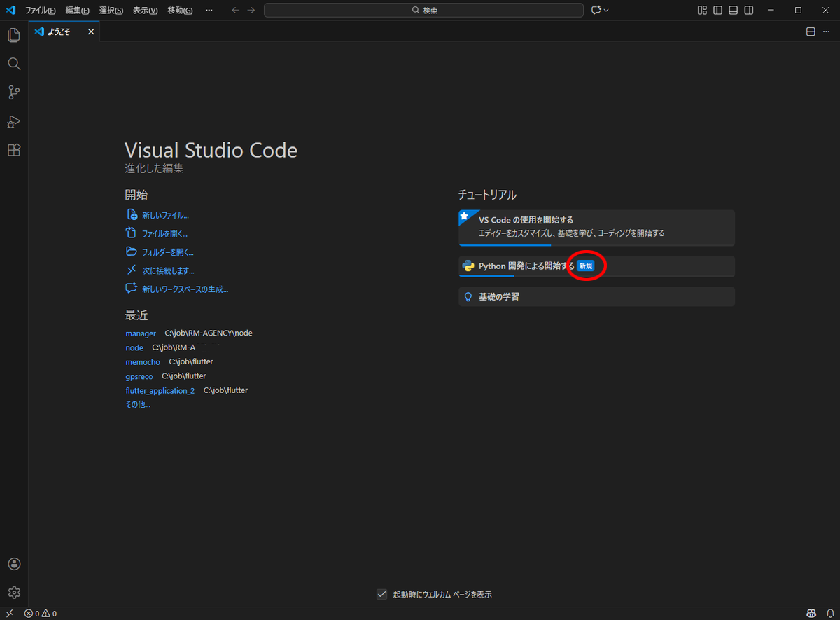Toggle the panel layout button in title bar

pyautogui.click(x=734, y=10)
